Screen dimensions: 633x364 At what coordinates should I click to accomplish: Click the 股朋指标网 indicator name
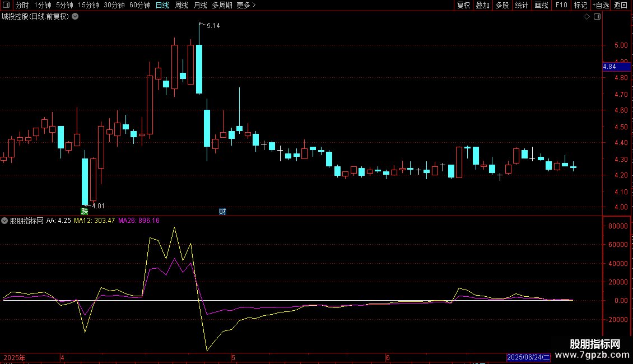tap(27, 221)
